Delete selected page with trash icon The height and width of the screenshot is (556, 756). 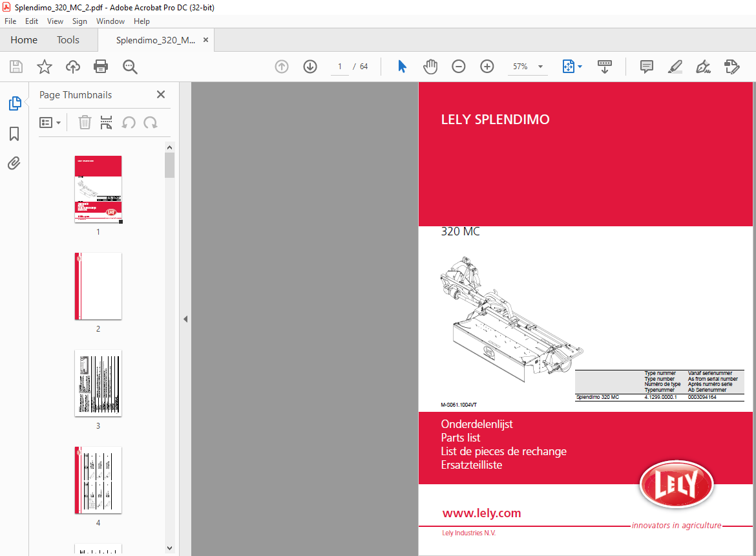(x=85, y=122)
